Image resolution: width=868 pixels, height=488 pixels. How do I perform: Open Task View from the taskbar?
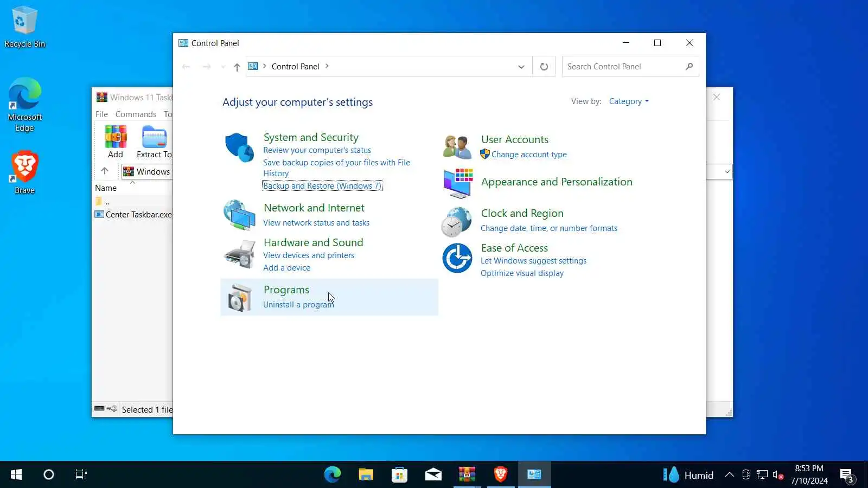81,475
